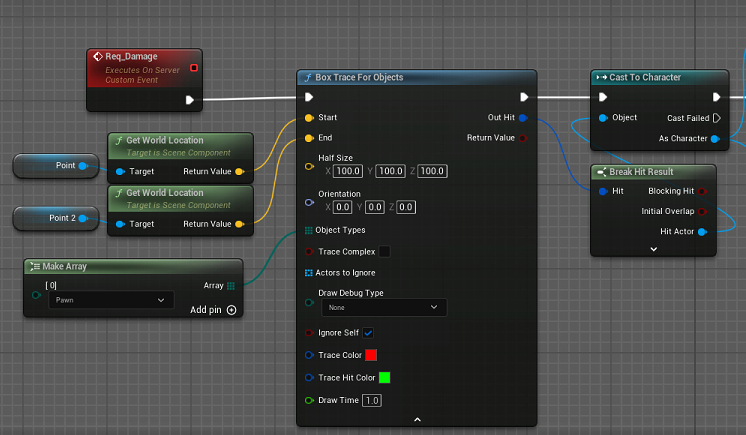This screenshot has height=435, width=746.
Task: Click the Cast To Character exec input pin
Action: 603,97
